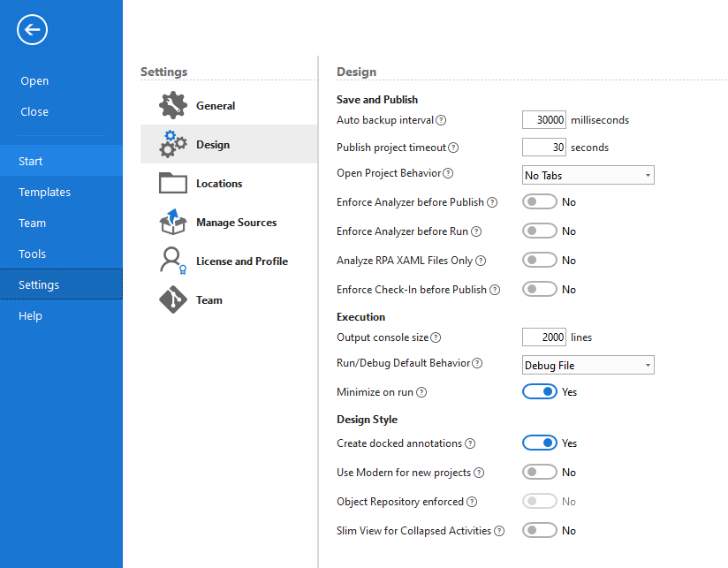Click the back arrow circle icon
This screenshot has height=568, width=728.
[32, 30]
